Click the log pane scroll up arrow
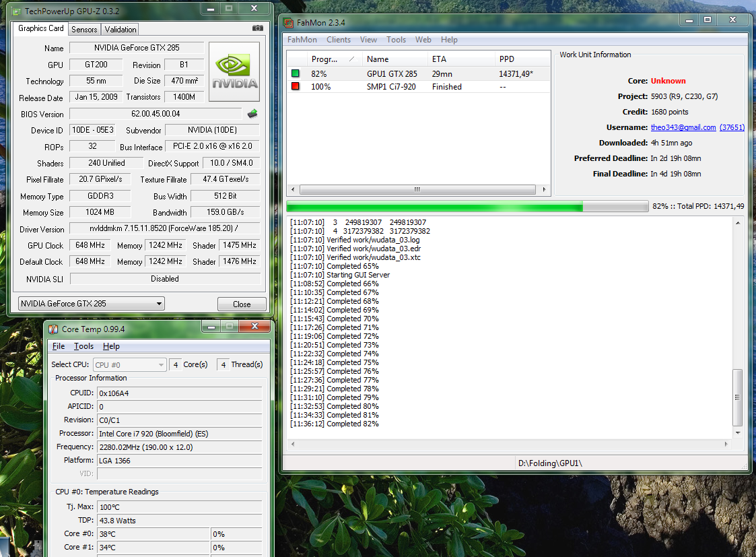This screenshot has height=557, width=756. (x=738, y=223)
